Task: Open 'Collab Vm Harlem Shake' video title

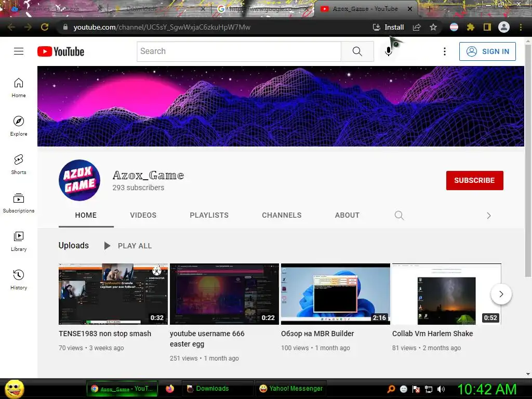Action: click(432, 334)
